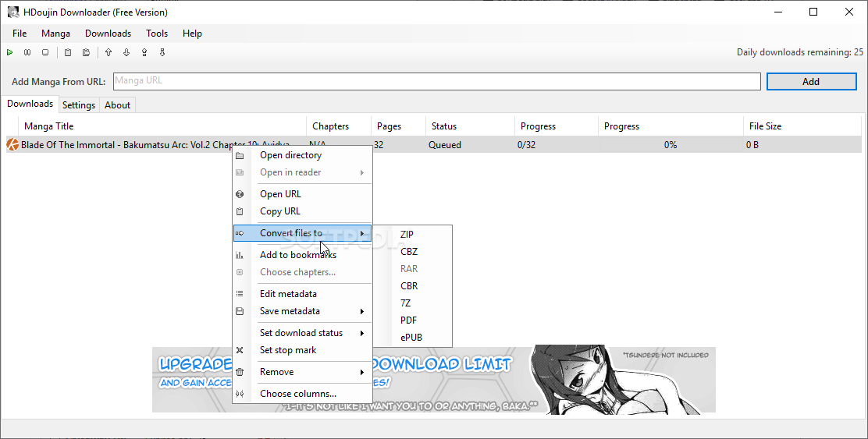Click Daily downloads remaining: 25 text
The image size is (868, 439).
click(x=800, y=52)
